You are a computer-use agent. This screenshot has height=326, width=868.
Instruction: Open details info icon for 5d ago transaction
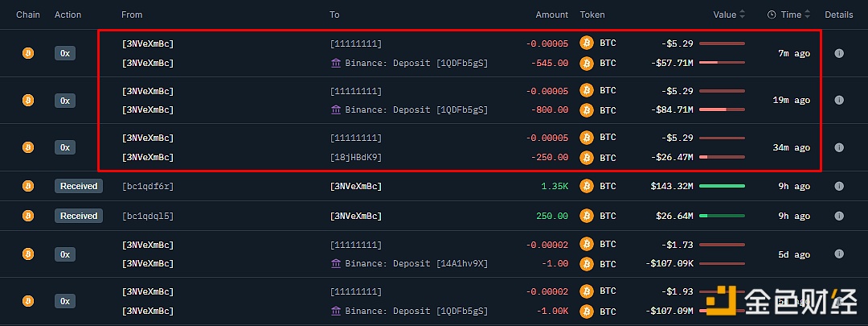(x=838, y=254)
